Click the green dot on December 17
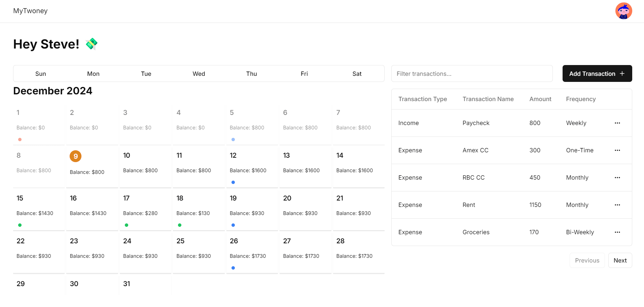Image resolution: width=644 pixels, height=307 pixels. tap(127, 225)
